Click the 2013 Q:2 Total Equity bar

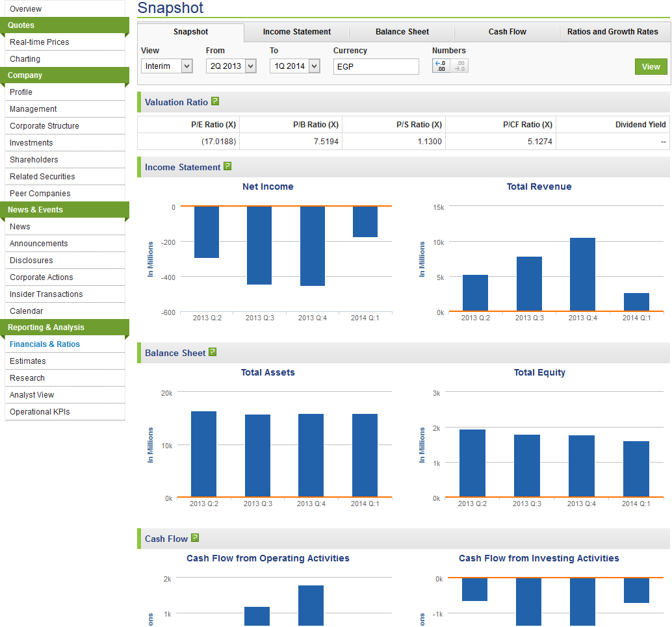click(x=472, y=463)
